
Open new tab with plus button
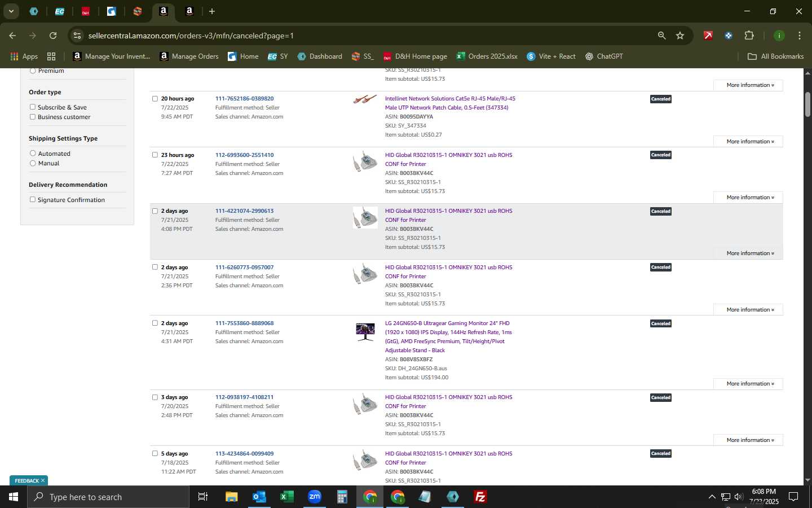[x=212, y=11]
